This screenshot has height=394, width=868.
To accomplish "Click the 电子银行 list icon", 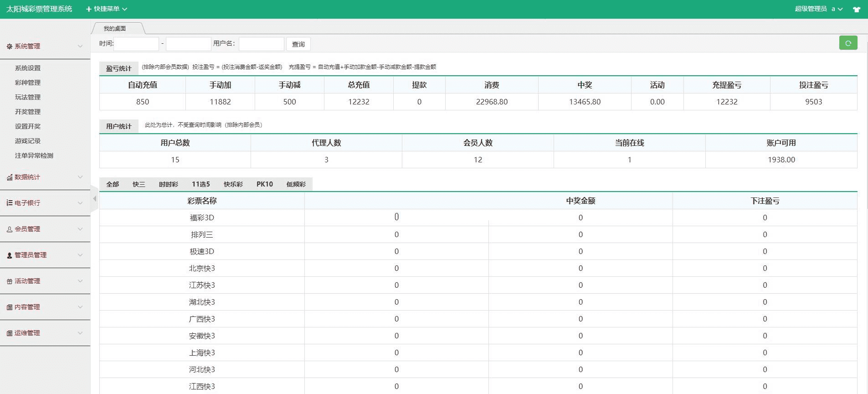I will (x=9, y=203).
